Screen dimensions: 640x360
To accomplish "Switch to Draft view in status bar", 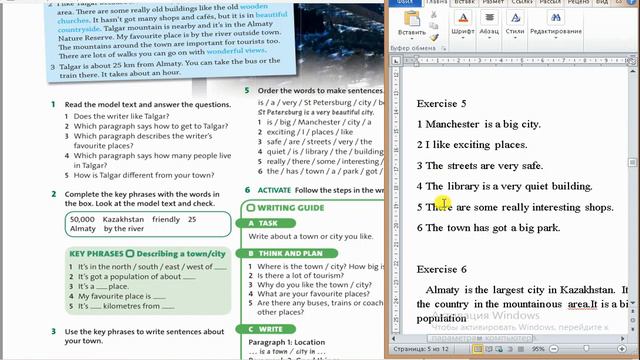I will pos(520,349).
